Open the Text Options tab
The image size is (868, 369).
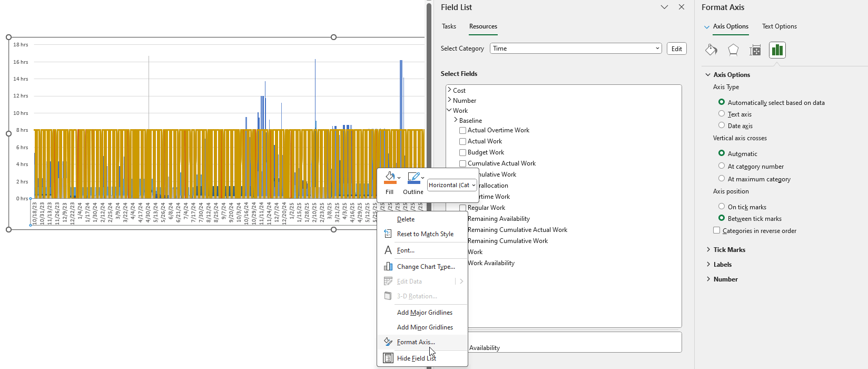tap(779, 26)
